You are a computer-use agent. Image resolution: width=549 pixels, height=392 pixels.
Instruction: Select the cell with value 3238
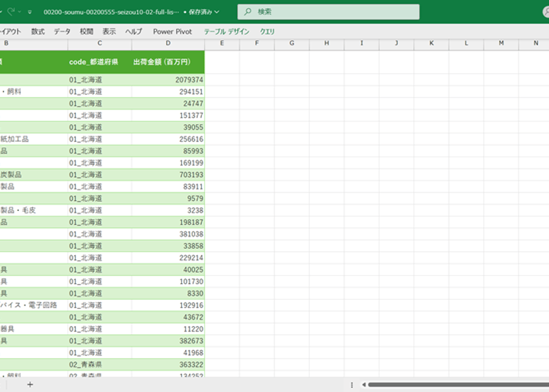pos(168,210)
